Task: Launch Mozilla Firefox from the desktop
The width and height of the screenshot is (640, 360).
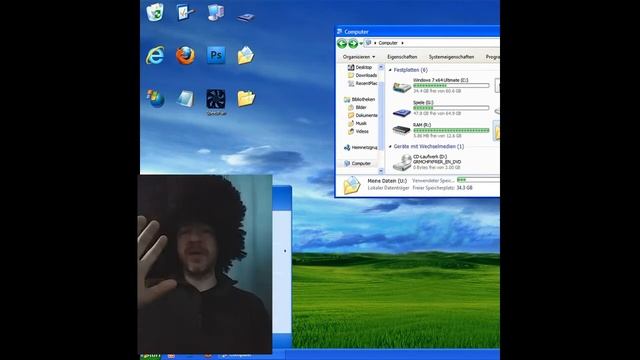Action: click(185, 56)
